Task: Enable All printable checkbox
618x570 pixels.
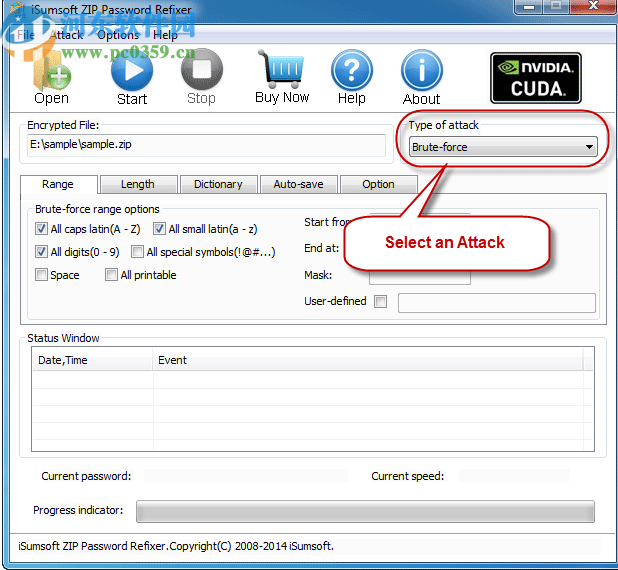Action: 111,274
